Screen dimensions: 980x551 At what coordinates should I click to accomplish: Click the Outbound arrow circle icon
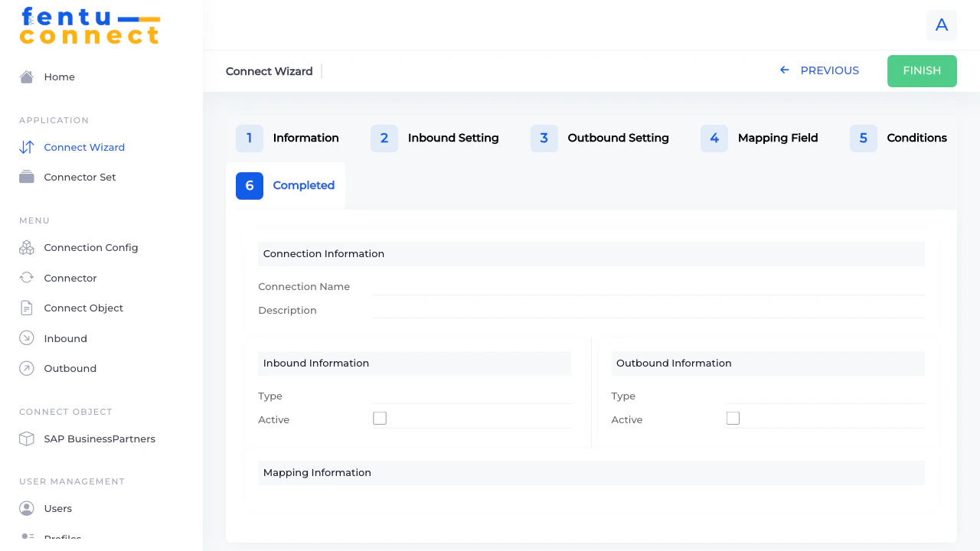coord(27,368)
